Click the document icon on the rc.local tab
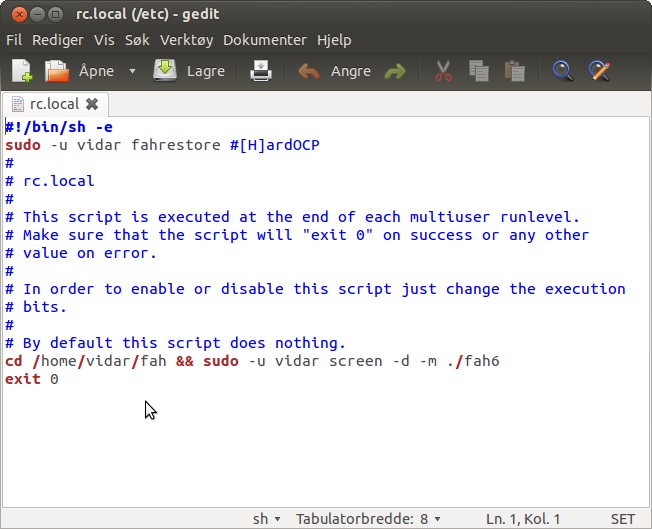 pos(17,104)
